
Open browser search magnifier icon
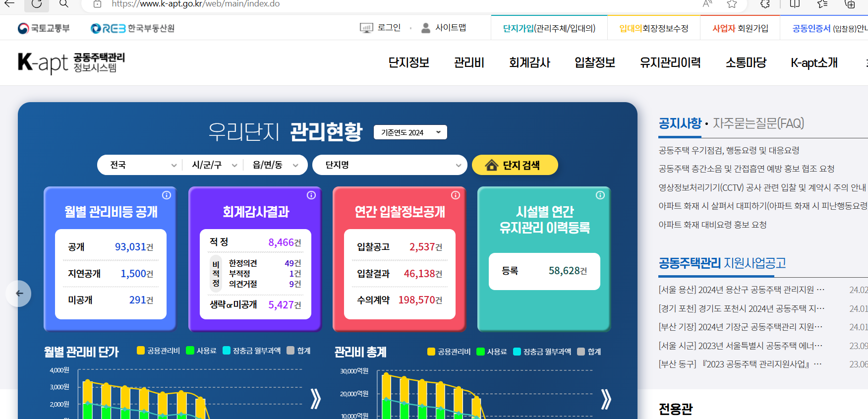tap(64, 4)
